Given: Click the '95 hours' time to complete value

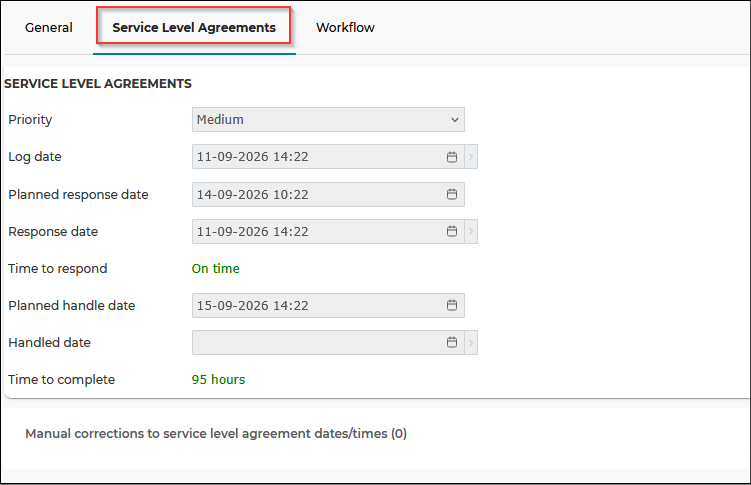Looking at the screenshot, I should pos(218,380).
